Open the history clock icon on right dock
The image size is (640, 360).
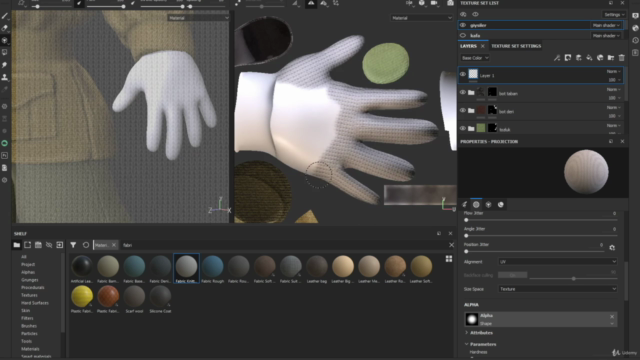(x=635, y=40)
